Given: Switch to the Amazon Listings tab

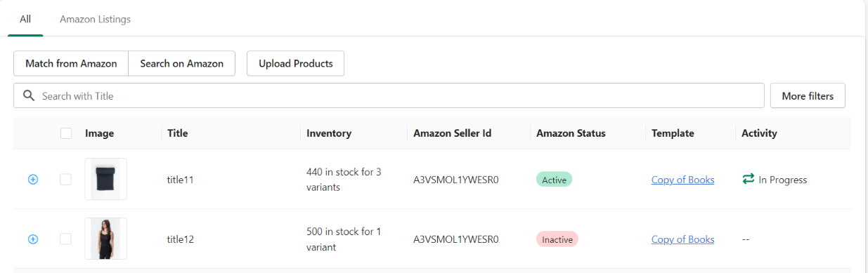Looking at the screenshot, I should point(95,19).
